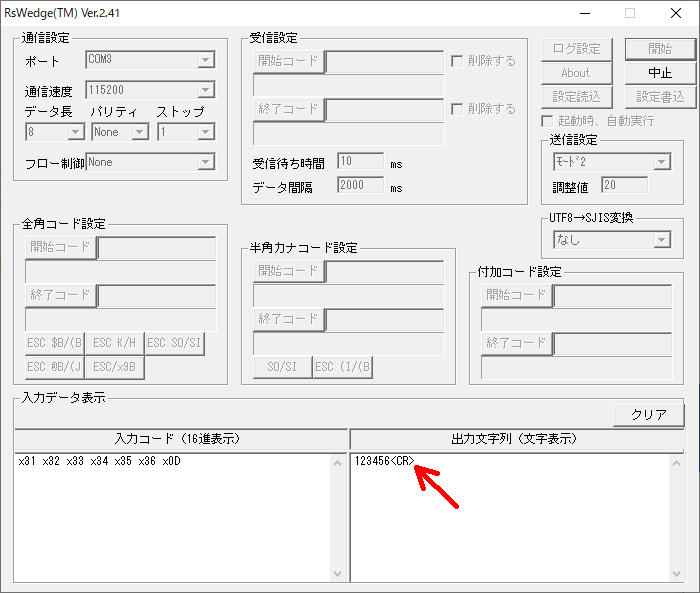Image resolution: width=700 pixels, height=593 pixels.
Task: Click 開始コード button in 半角カナコード設定
Action: [x=288, y=271]
